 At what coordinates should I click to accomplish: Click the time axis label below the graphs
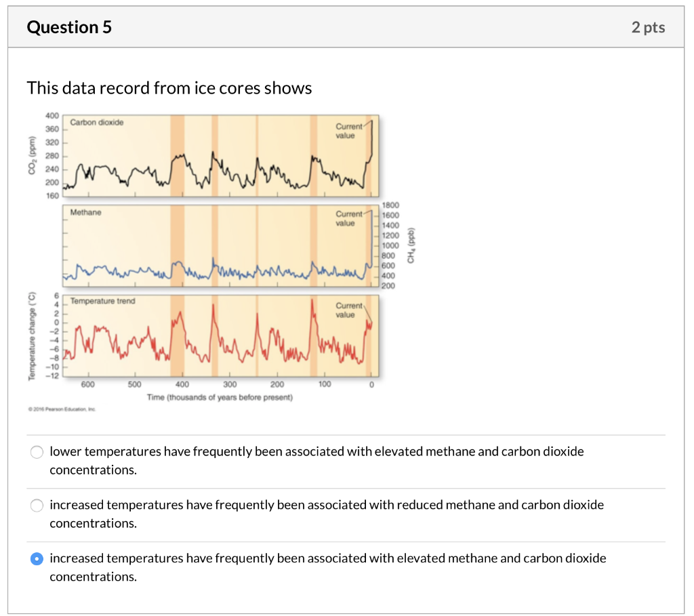point(218,398)
